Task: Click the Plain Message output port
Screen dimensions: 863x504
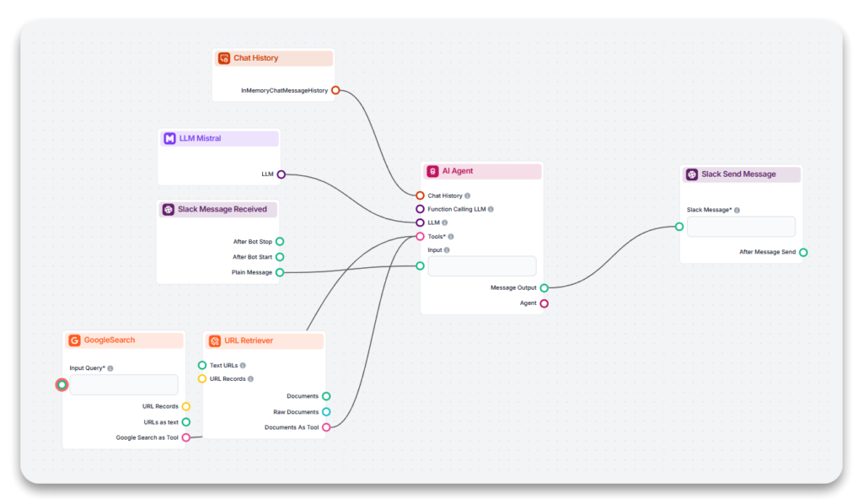Action: (x=280, y=272)
